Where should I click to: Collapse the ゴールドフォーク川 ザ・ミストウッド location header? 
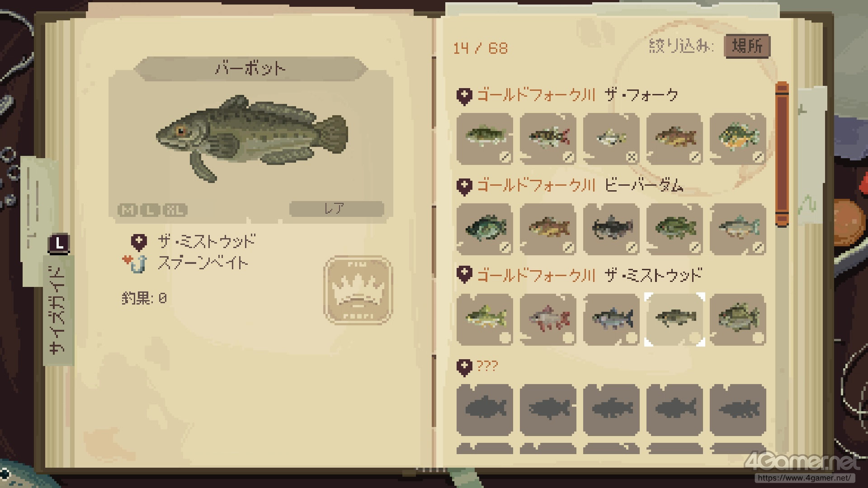pyautogui.click(x=579, y=275)
